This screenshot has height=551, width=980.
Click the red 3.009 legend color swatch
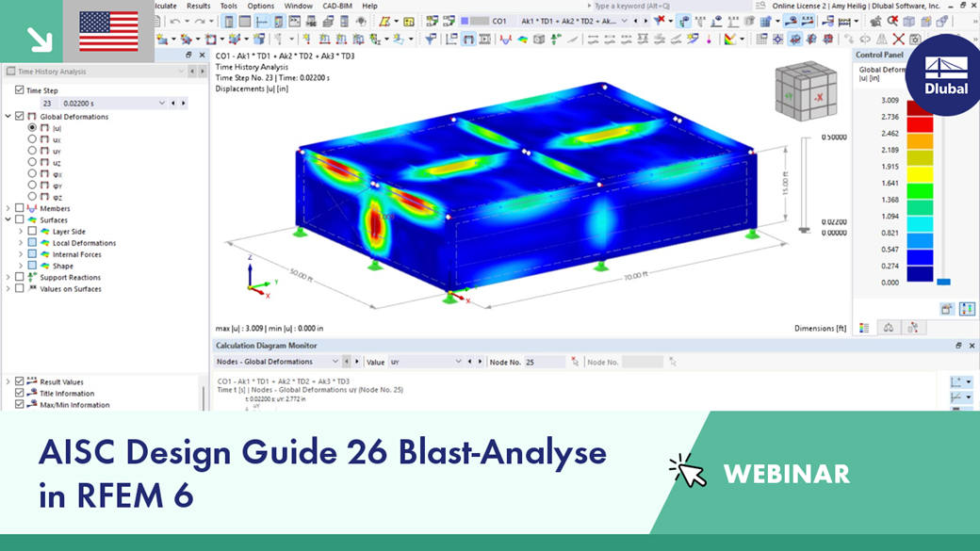tap(920, 108)
